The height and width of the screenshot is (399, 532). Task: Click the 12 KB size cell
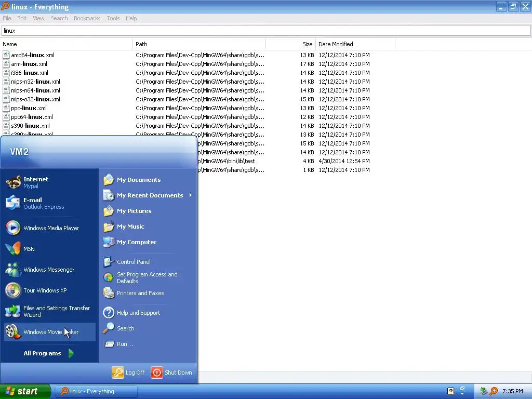coord(307,117)
